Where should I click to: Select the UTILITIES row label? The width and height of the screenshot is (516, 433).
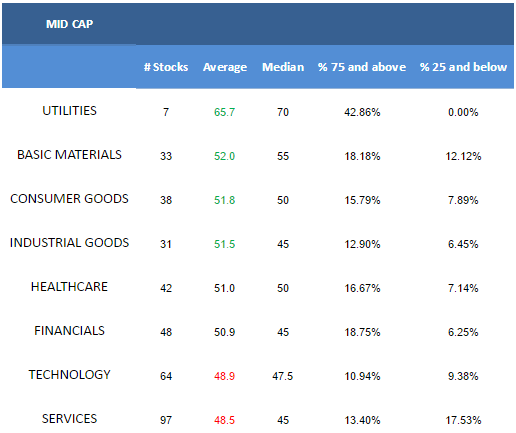[x=69, y=111]
